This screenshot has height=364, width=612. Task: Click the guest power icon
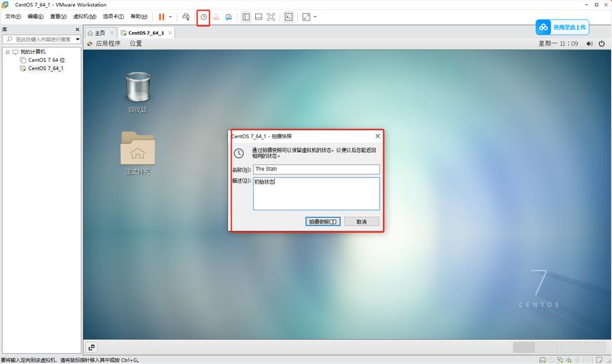pos(602,44)
